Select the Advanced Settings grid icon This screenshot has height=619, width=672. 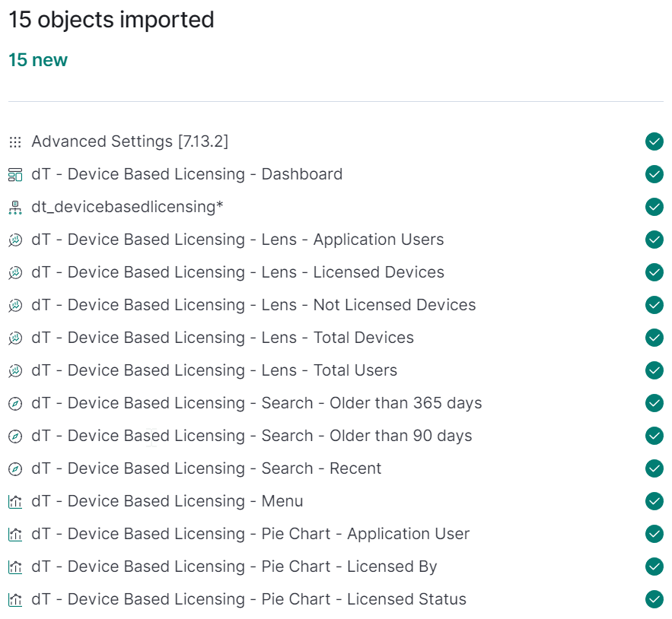point(14,141)
